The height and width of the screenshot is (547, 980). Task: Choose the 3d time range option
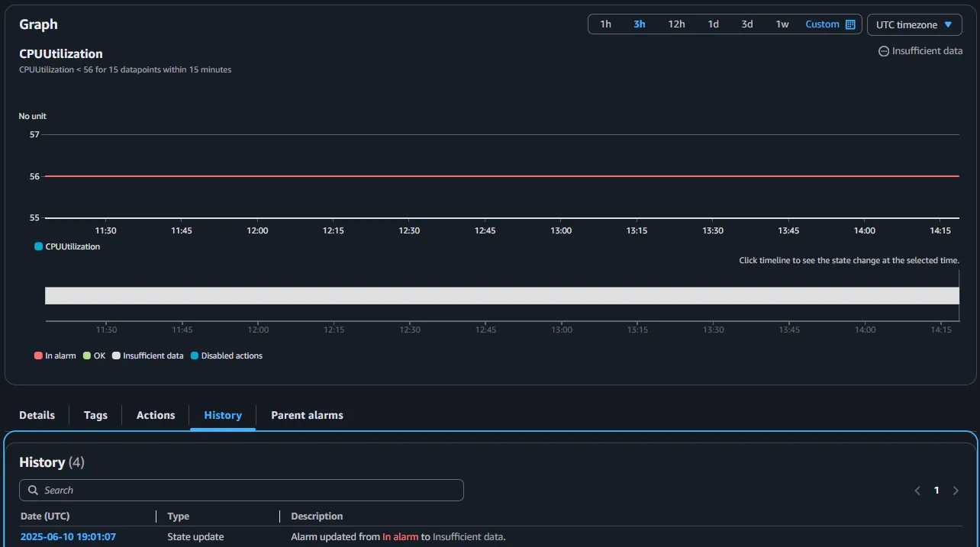747,24
